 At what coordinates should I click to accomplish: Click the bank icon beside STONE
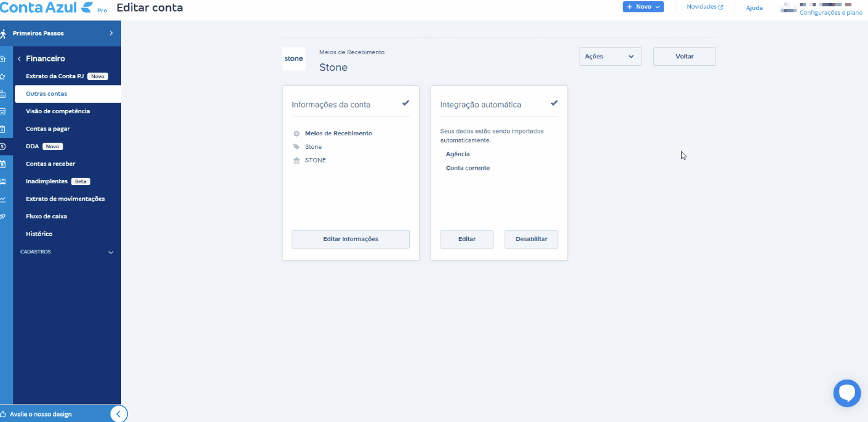(x=297, y=161)
